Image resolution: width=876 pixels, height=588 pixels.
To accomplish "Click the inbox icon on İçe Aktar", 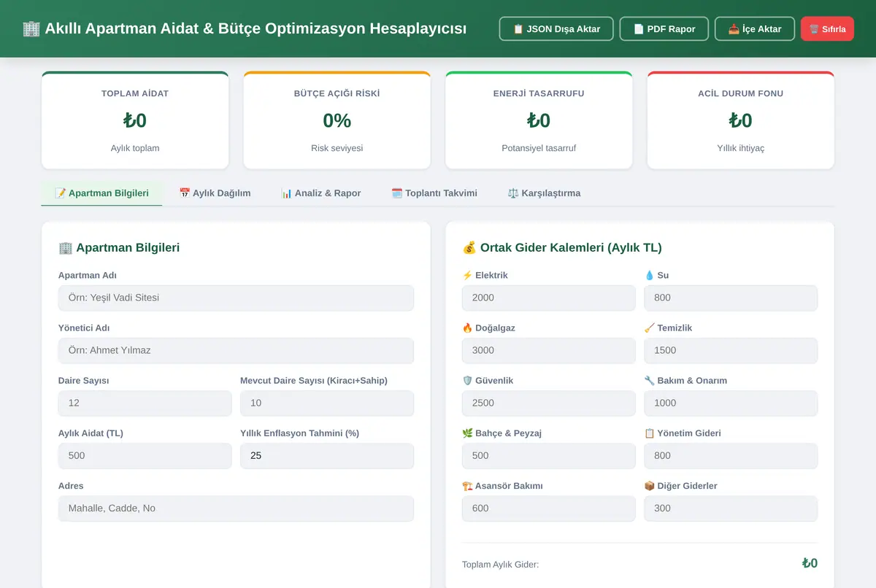I will point(734,29).
